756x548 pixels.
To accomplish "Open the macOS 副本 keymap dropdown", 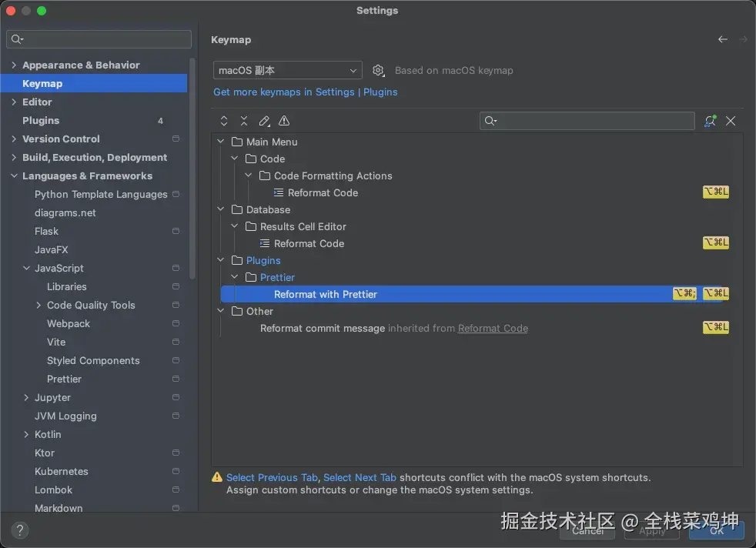I will pyautogui.click(x=287, y=70).
